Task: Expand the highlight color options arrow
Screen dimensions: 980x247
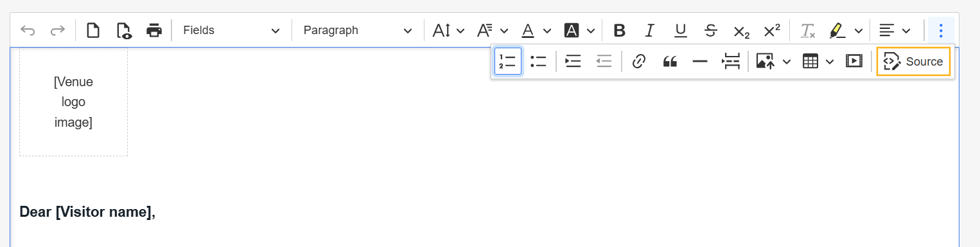Action: pos(858,30)
